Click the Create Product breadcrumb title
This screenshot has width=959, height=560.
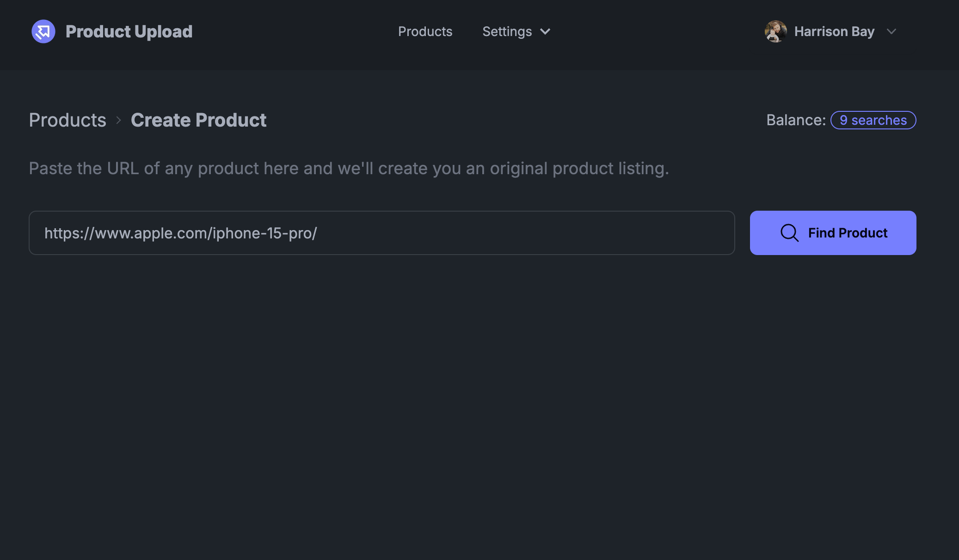(198, 120)
